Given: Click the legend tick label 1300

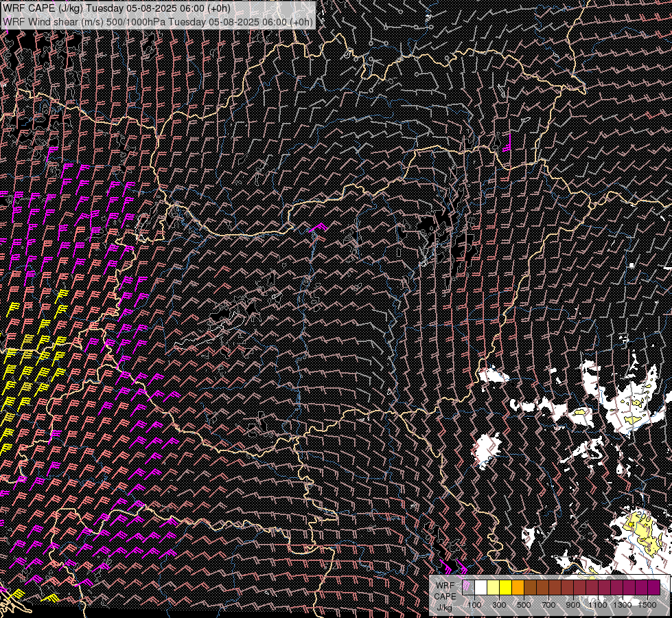Looking at the screenshot, I should (623, 605).
